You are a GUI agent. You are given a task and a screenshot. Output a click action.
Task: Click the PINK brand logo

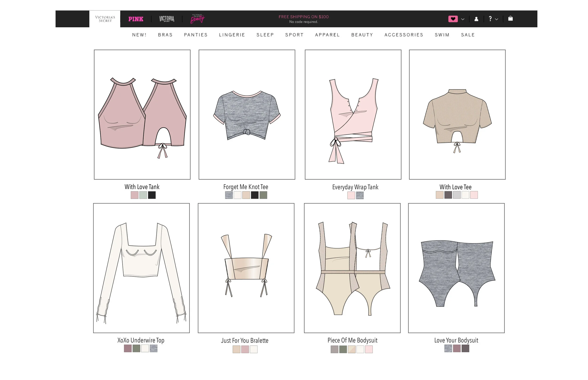[136, 19]
